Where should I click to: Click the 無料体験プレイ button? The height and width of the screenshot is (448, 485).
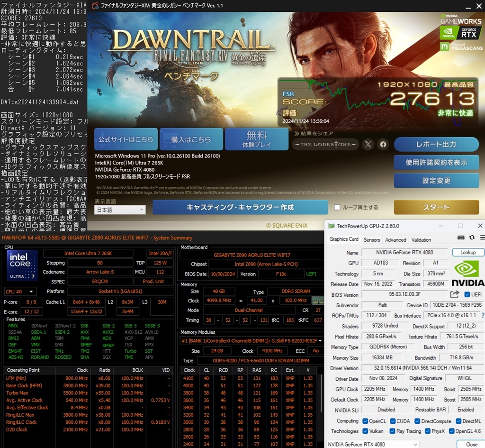[257, 139]
